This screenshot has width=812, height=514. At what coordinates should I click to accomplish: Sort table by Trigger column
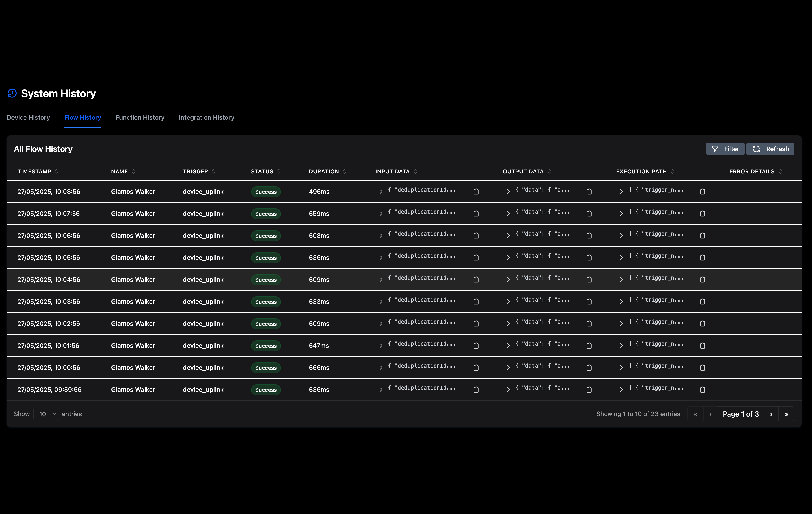click(x=214, y=171)
